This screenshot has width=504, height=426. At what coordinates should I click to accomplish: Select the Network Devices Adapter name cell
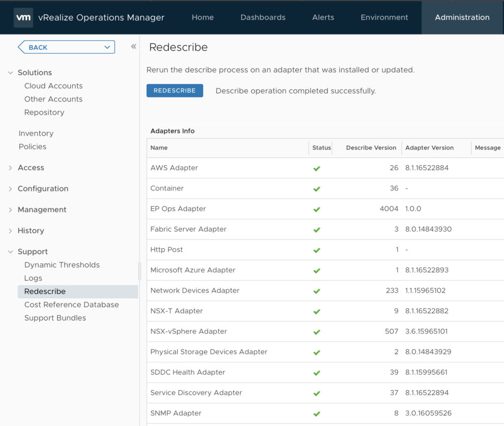pyautogui.click(x=195, y=290)
